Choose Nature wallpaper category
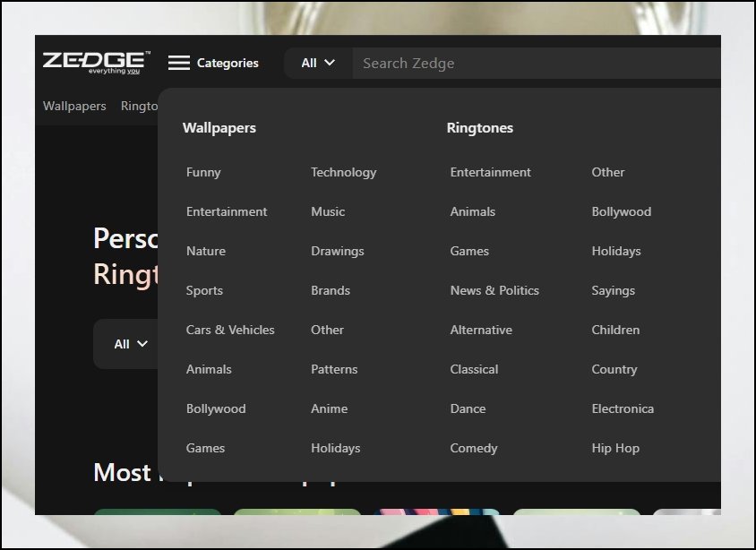 (x=206, y=251)
